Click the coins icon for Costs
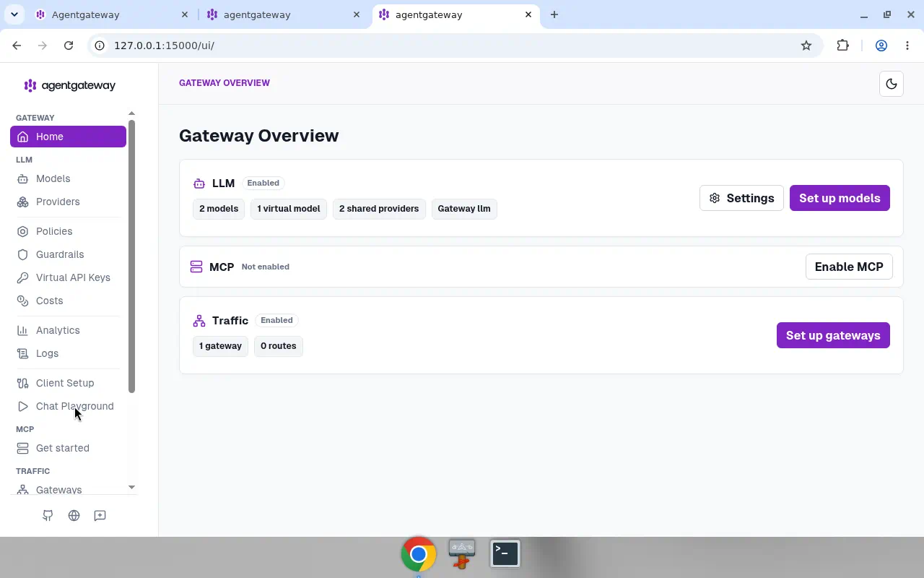924x578 pixels. pos(22,301)
